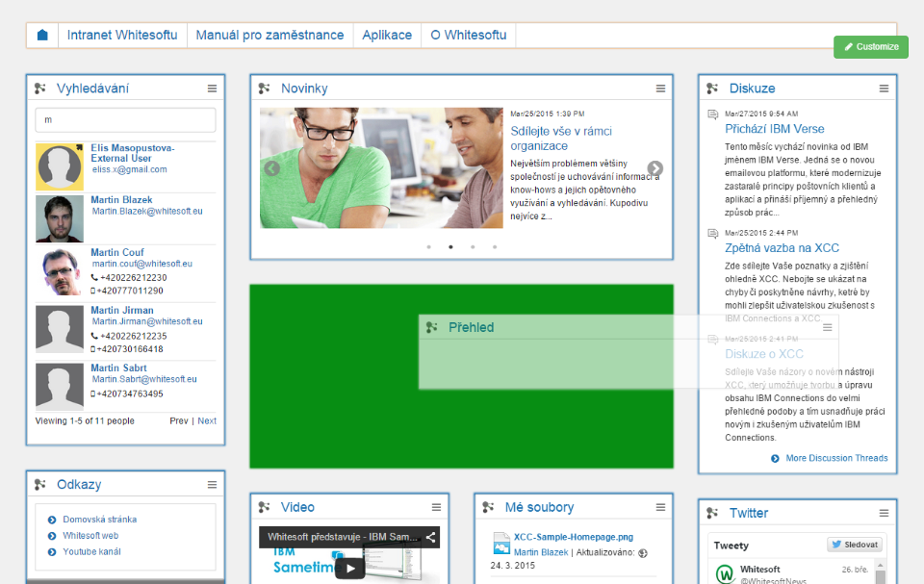Screen dimensions: 924x584
Task: Go to next news slide arrow
Action: [654, 168]
